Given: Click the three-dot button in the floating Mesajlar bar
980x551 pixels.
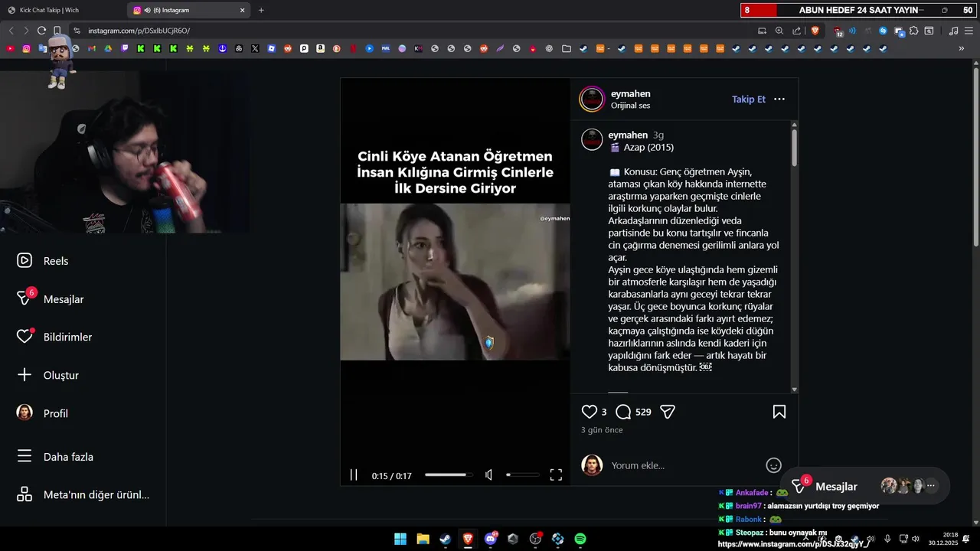Looking at the screenshot, I should coord(931,486).
